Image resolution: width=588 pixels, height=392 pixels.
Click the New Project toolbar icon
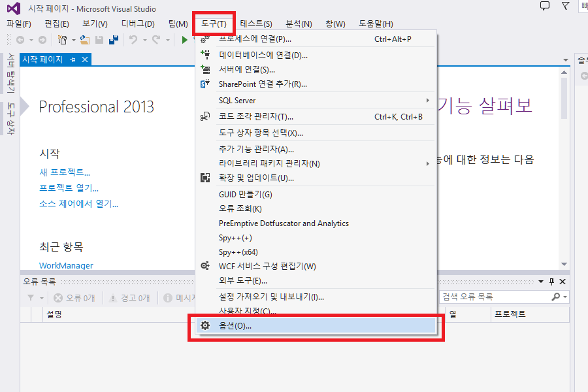pyautogui.click(x=62, y=40)
